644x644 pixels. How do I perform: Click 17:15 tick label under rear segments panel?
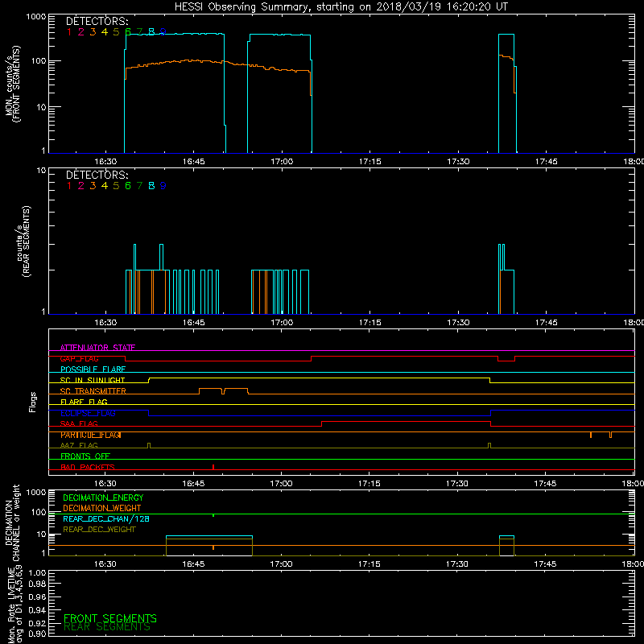click(369, 323)
